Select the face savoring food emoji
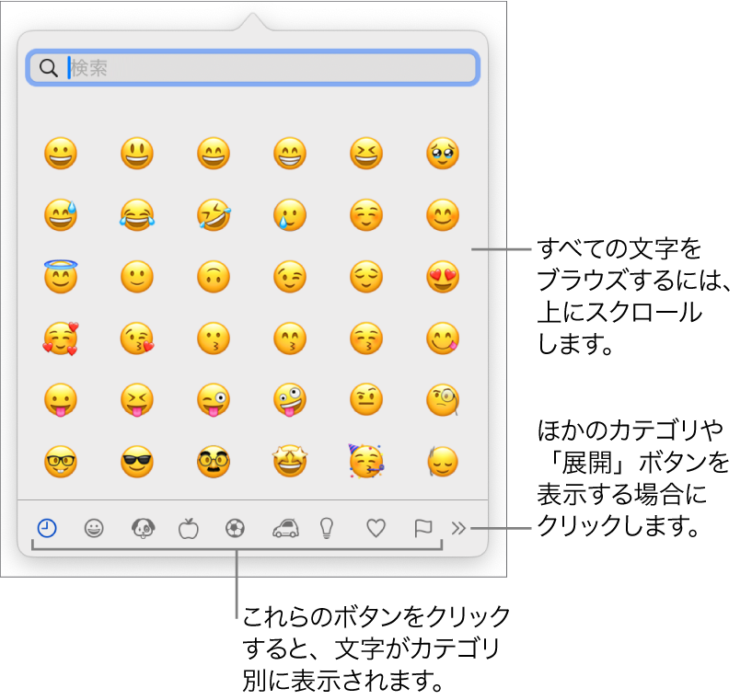Screen dimensions: 752x700 pyautogui.click(x=443, y=339)
